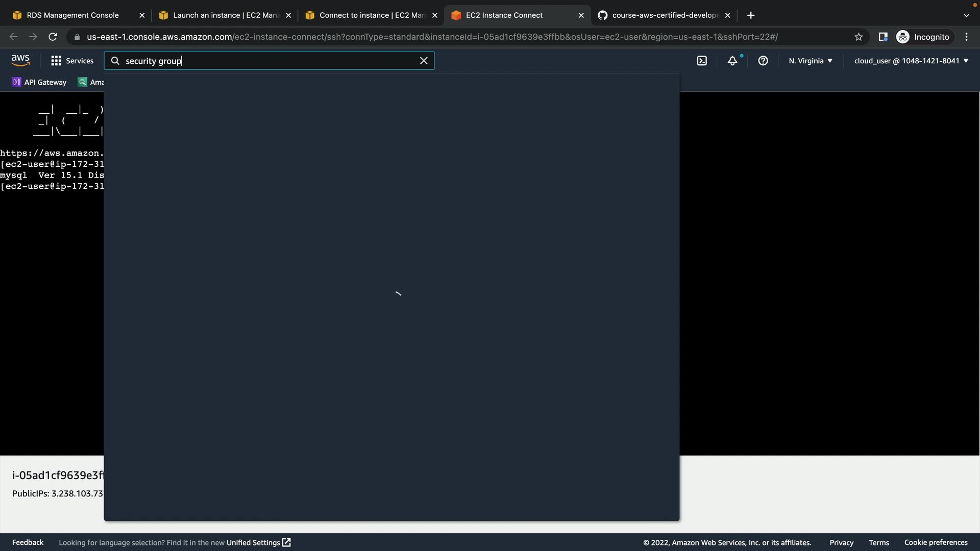980x551 pixels.
Task: Reload the current browser page
Action: (x=53, y=37)
